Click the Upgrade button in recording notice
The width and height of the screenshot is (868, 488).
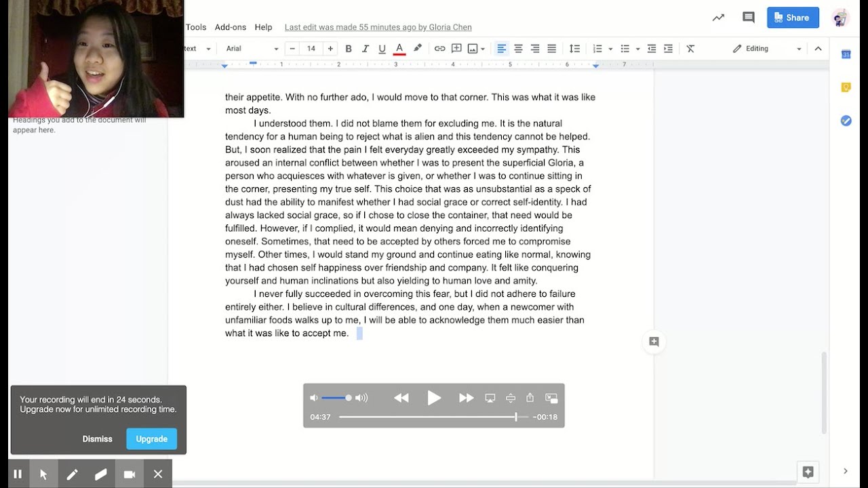pyautogui.click(x=152, y=439)
